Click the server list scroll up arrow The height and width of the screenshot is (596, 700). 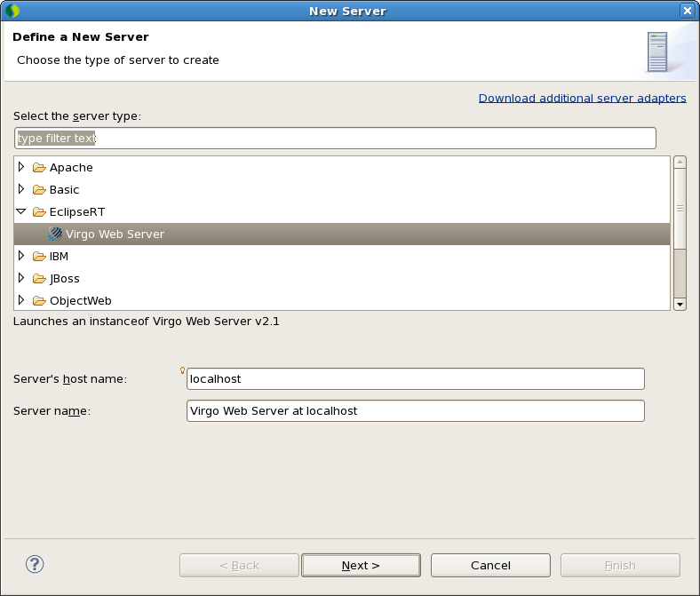pyautogui.click(x=680, y=162)
